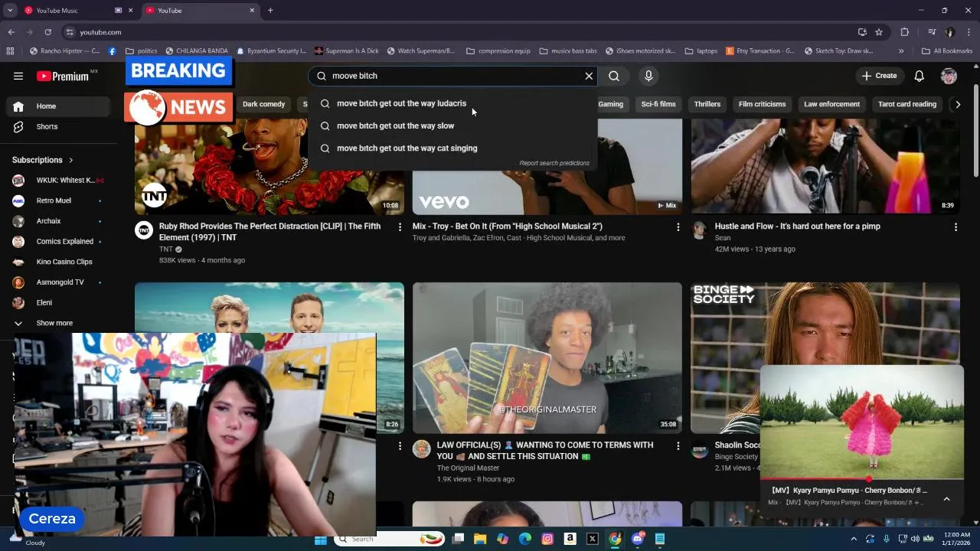Open WKUK: Whitest Kids channel subscription
Viewport: 980px width, 551px height.
[57, 180]
